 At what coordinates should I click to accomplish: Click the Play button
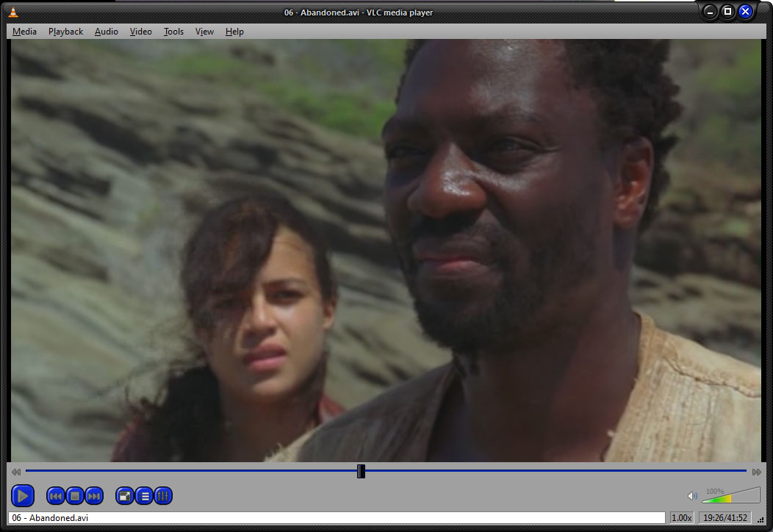pyautogui.click(x=22, y=495)
